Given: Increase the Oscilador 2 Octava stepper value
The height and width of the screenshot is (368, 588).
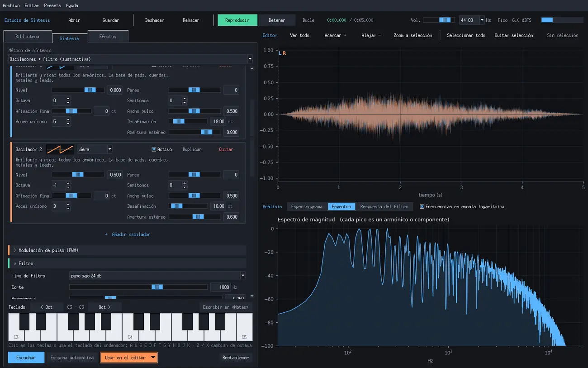Looking at the screenshot, I should [x=68, y=183].
